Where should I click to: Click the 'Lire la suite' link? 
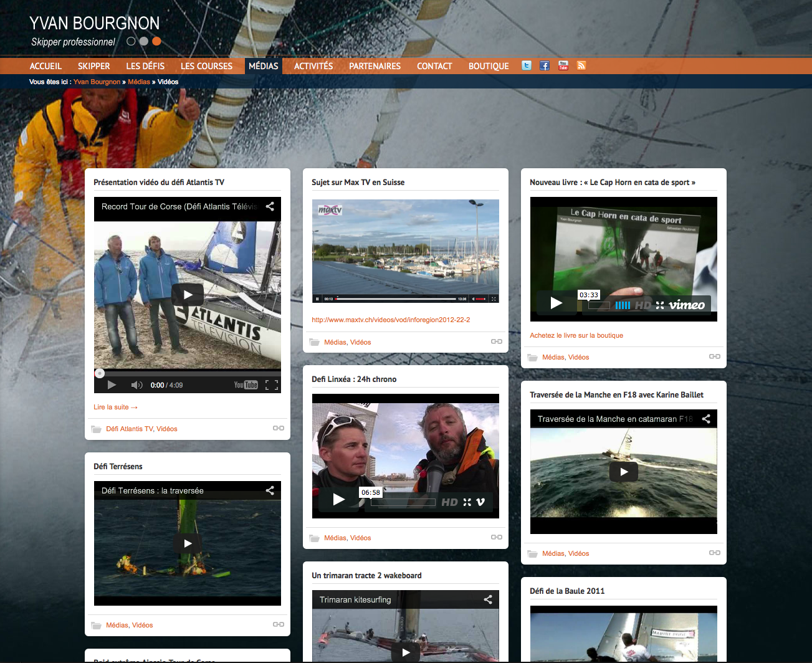pos(115,407)
